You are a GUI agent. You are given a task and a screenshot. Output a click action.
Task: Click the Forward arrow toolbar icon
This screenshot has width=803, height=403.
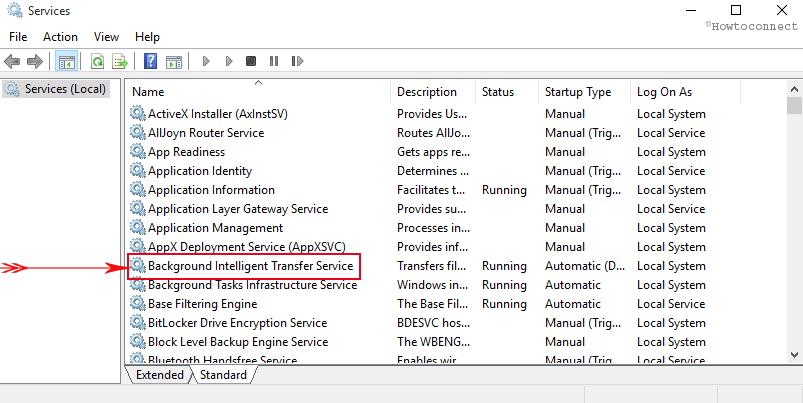(34, 61)
